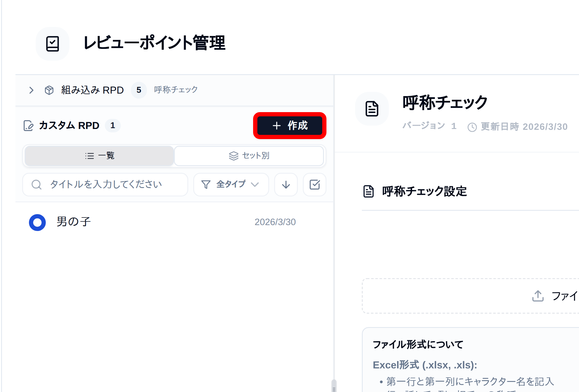Click the funnel icon in the 全タイプ filter
The height and width of the screenshot is (392, 579).
[206, 185]
